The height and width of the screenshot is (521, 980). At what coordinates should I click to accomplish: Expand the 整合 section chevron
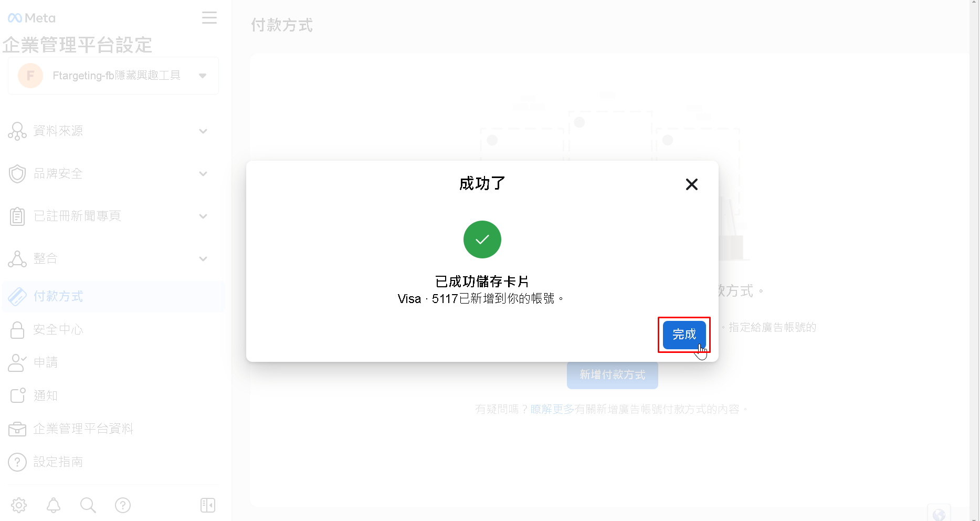pyautogui.click(x=203, y=258)
